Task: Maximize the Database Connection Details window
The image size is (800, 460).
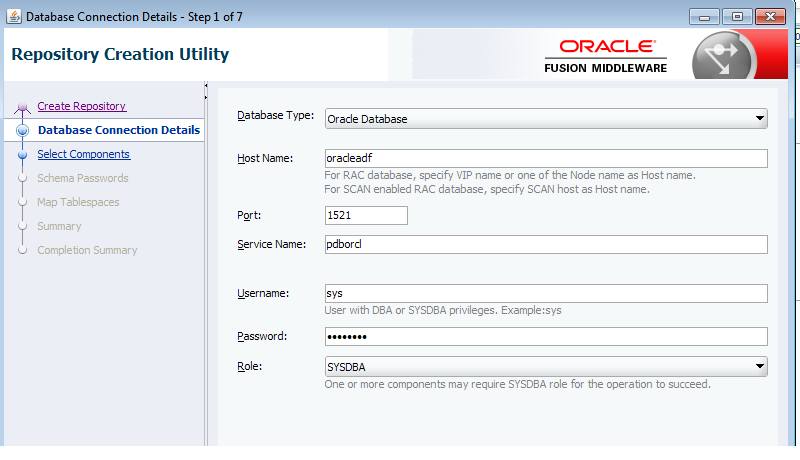Action: [x=738, y=17]
